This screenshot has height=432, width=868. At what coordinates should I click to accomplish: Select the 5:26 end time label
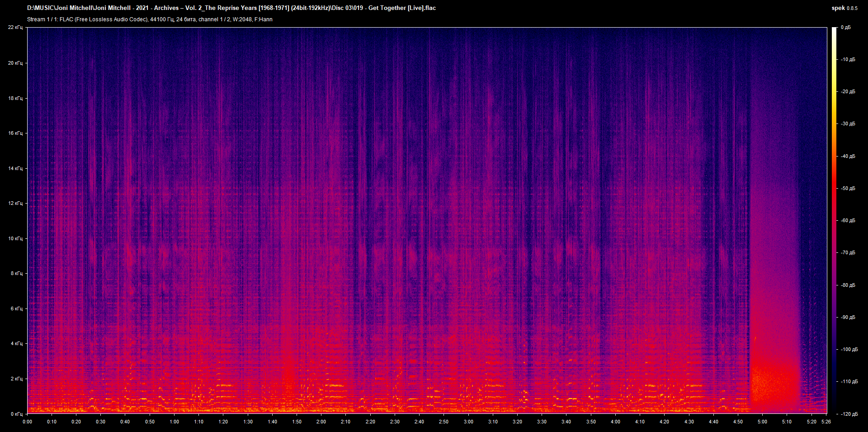tap(826, 422)
